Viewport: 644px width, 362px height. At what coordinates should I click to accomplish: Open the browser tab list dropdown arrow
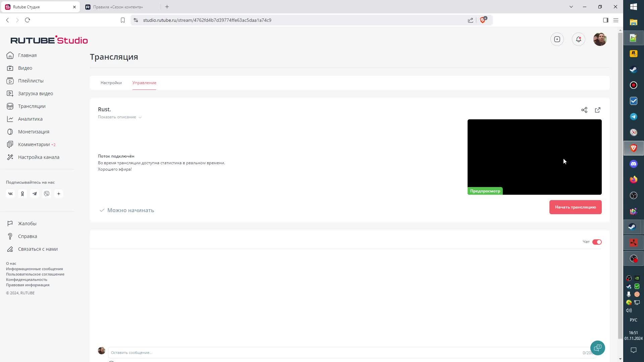[x=571, y=7]
